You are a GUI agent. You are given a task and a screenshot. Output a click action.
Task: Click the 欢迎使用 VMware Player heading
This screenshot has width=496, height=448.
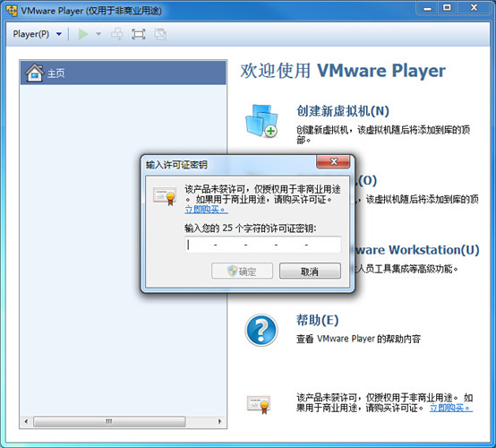coord(343,71)
